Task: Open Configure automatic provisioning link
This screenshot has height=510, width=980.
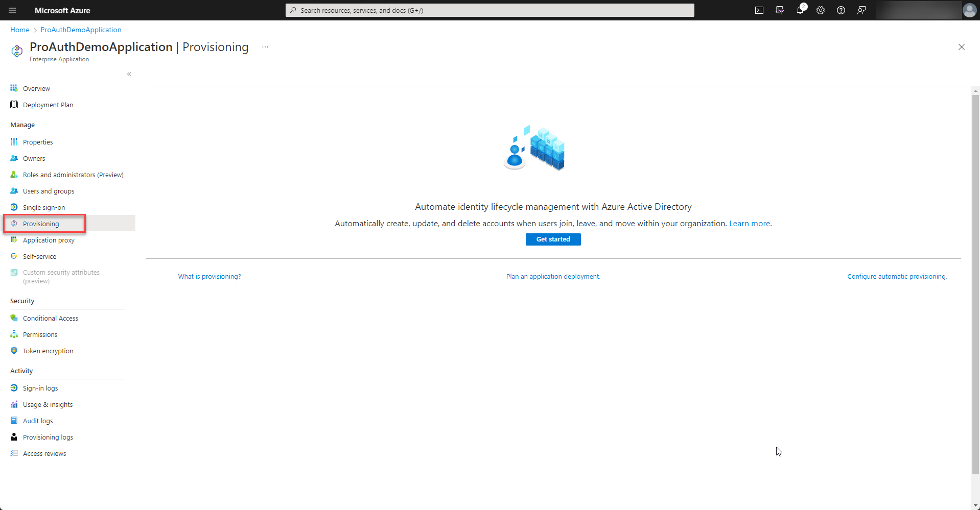Action: click(897, 276)
